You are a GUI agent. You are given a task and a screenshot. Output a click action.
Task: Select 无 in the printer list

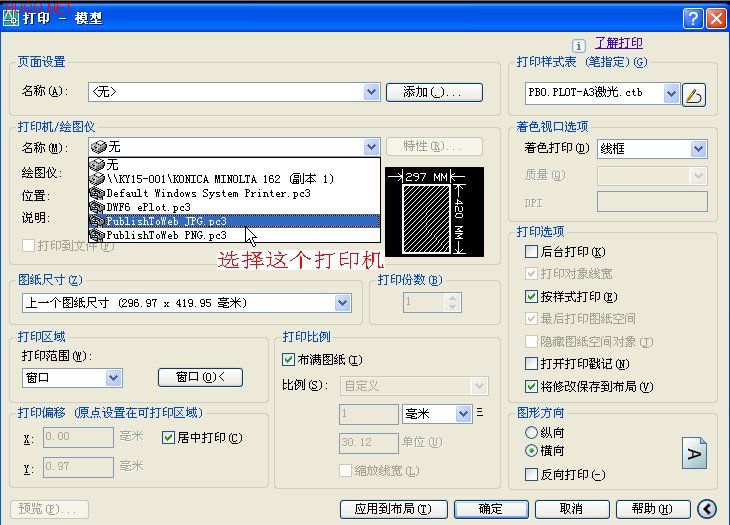234,164
